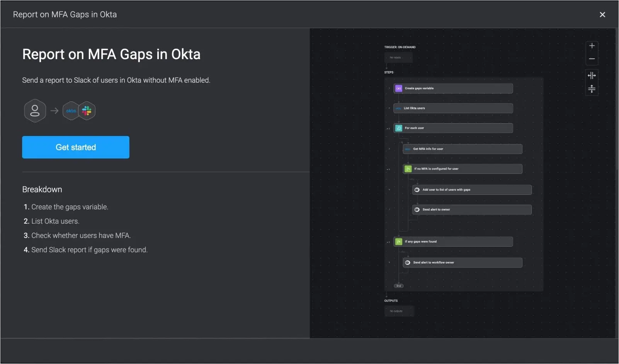Click 'Send Slack report if gaps were found.'
The image size is (619, 364).
pyautogui.click(x=89, y=250)
